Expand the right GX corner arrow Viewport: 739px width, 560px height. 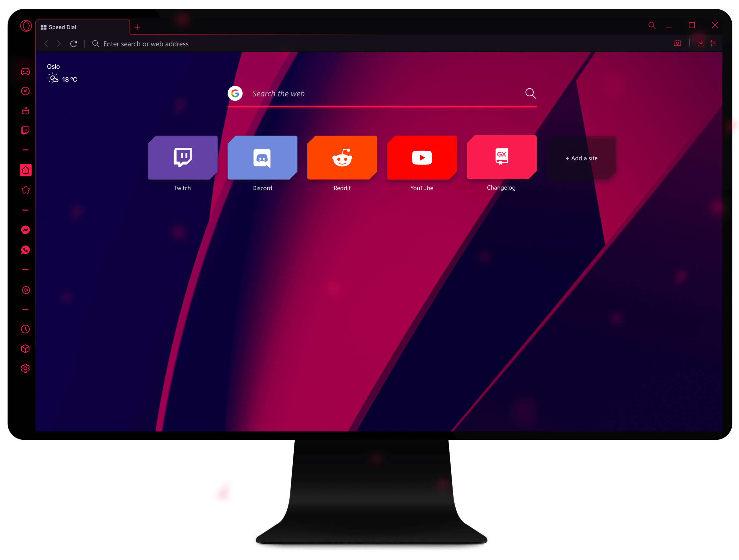pos(734,130)
